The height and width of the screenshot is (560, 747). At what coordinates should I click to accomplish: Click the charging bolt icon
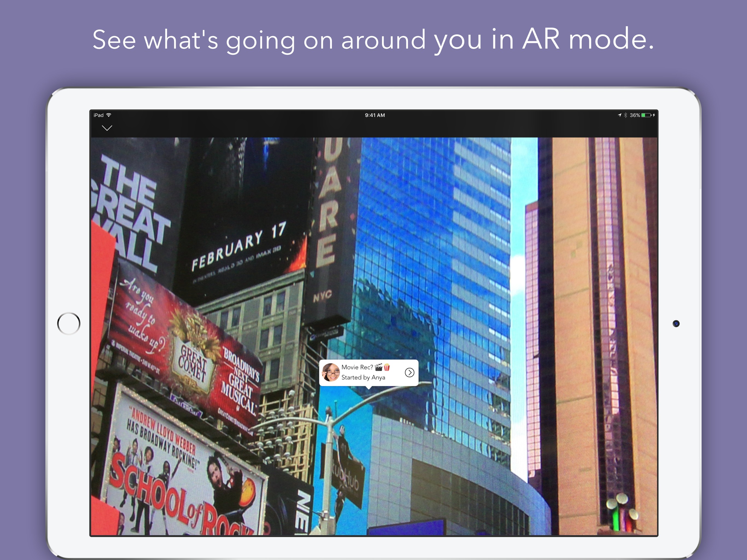click(x=654, y=115)
